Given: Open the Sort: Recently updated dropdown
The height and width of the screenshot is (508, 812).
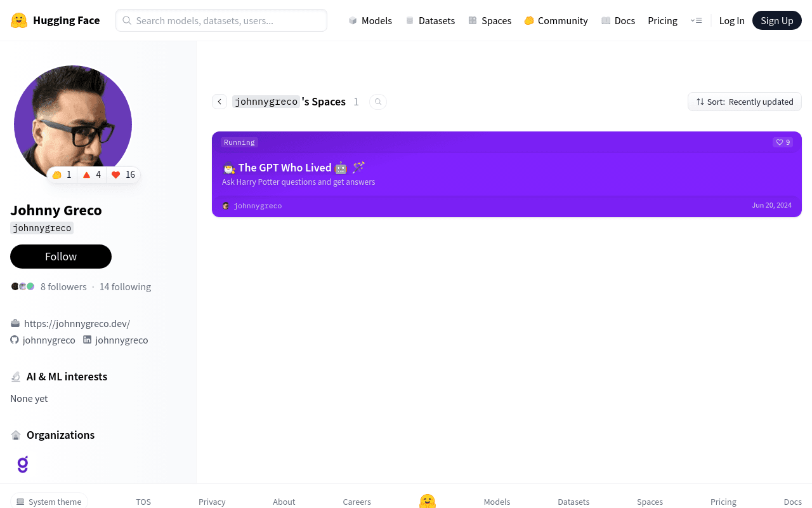Looking at the screenshot, I should pyautogui.click(x=745, y=102).
